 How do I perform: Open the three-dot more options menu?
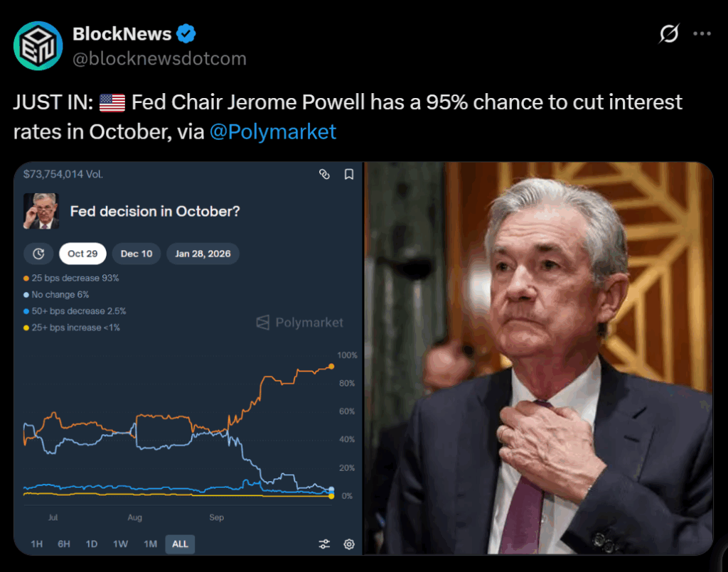coord(702,33)
